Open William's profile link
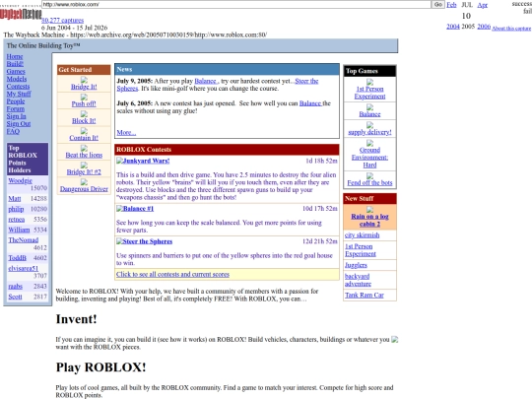The width and height of the screenshot is (532, 399). 19,230
